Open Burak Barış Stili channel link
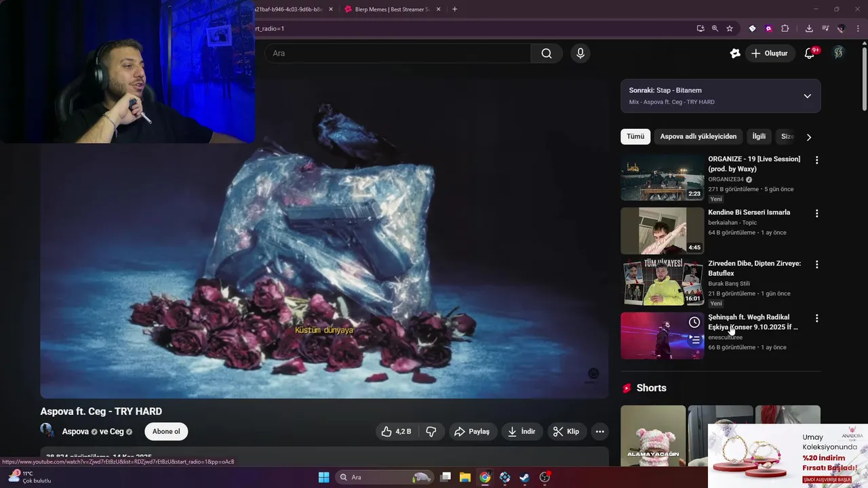The image size is (868, 488). (x=729, y=283)
